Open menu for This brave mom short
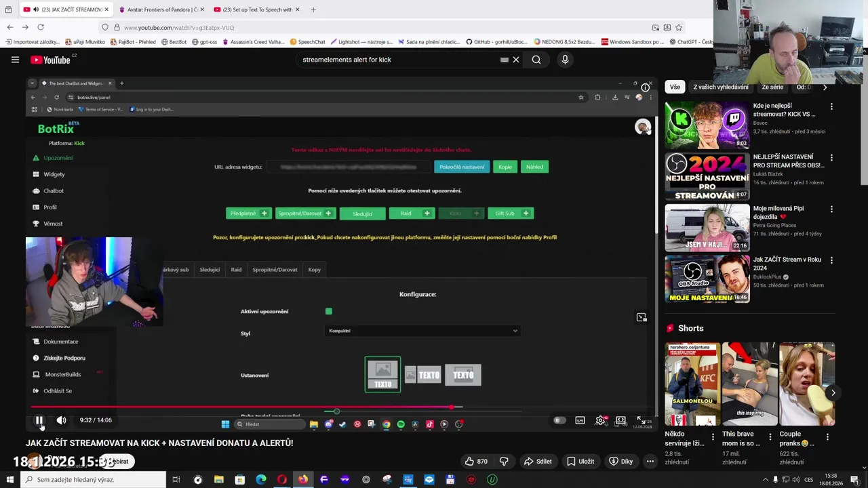Screen dimensions: 868x488 coord(770,437)
